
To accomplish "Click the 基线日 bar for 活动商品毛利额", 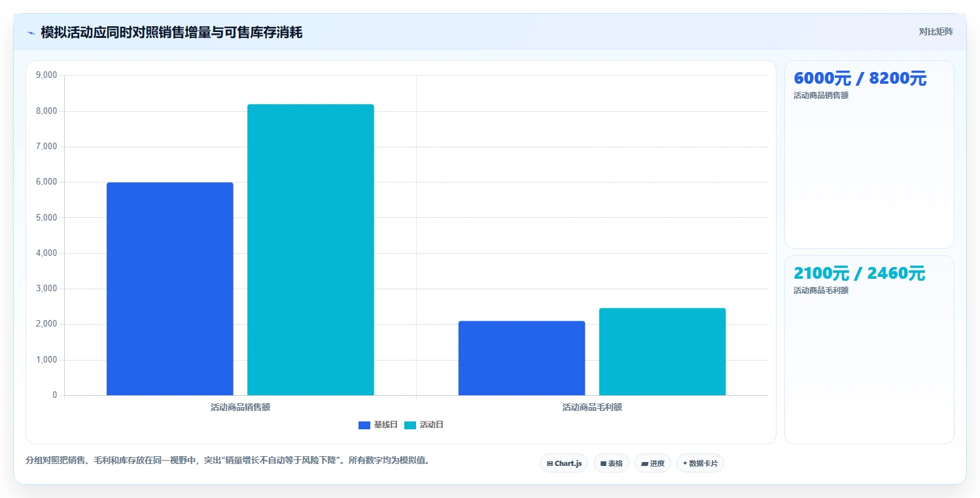I will pos(521,358).
